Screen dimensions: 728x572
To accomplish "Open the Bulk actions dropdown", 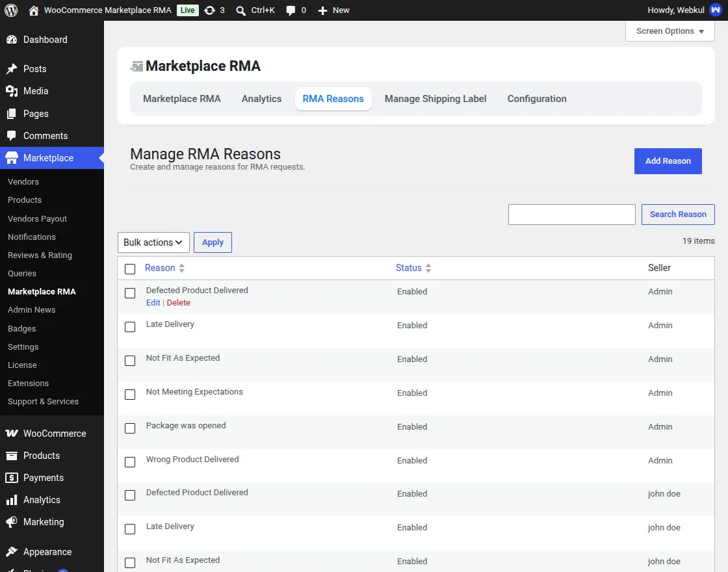I will pos(153,242).
